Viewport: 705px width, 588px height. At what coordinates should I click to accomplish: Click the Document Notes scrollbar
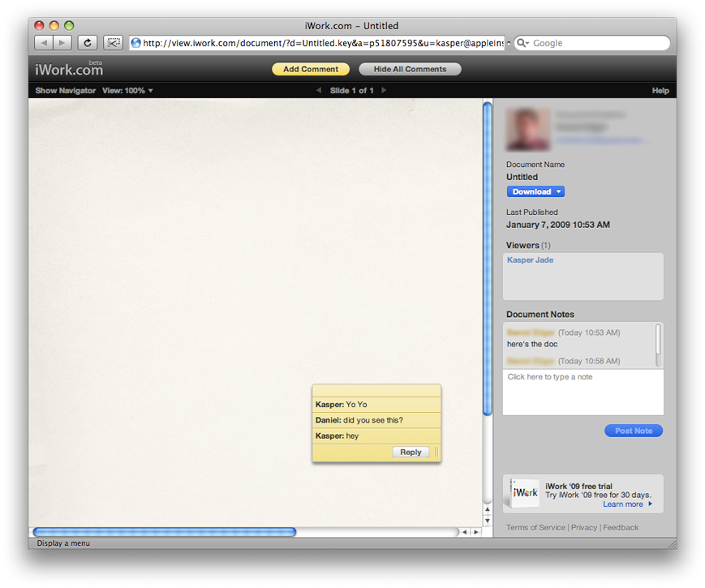[658, 346]
